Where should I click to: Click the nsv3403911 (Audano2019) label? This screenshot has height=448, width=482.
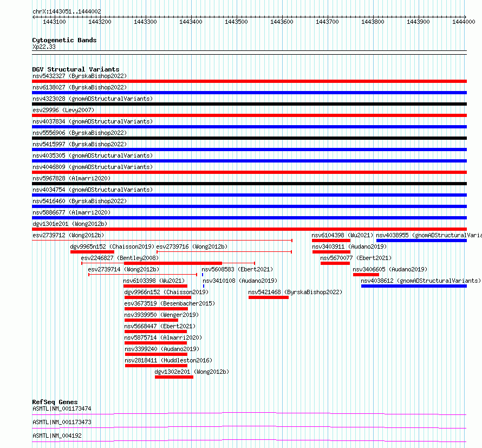pyautogui.click(x=349, y=246)
